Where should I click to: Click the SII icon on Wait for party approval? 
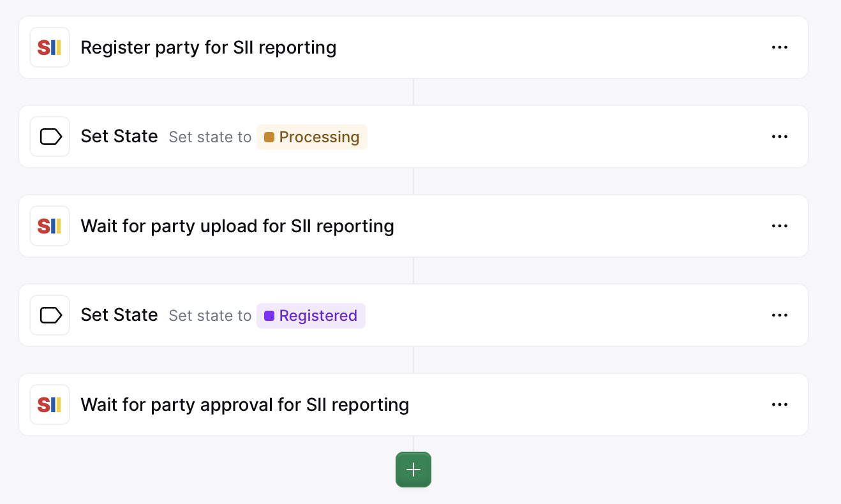[49, 404]
